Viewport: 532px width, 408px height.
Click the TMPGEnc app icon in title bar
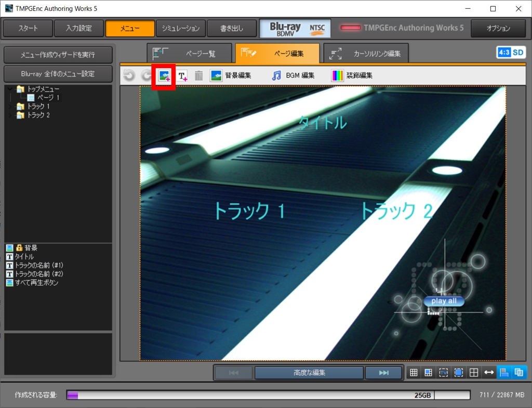pos(9,8)
